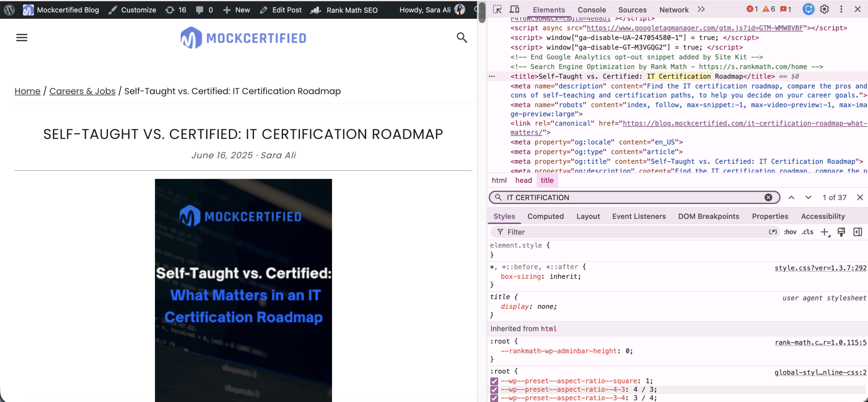Viewport: 868px width, 402px height.
Task: Open the Accessibility sidebar tab
Action: tap(823, 216)
